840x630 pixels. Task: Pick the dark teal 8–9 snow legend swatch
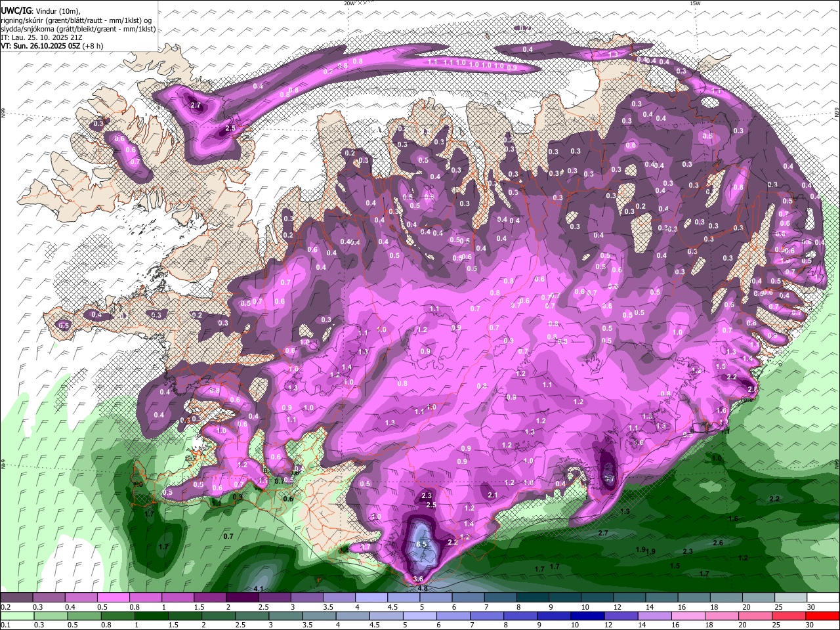pos(532,598)
